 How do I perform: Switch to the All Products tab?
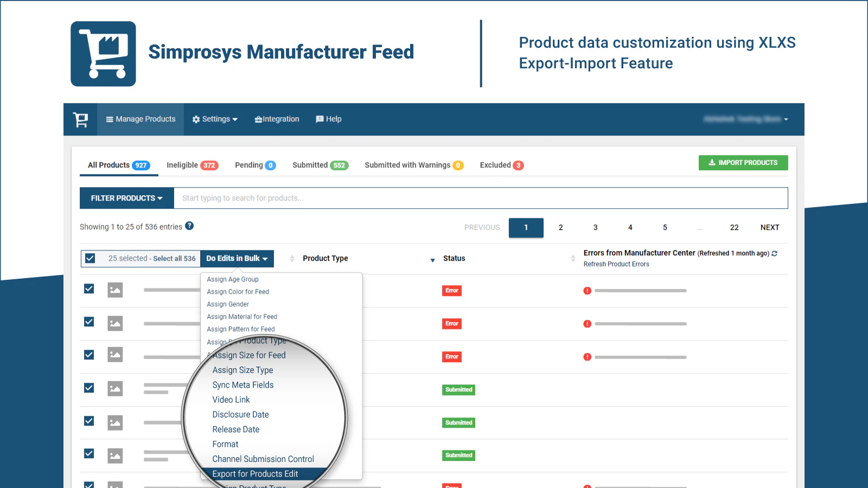(x=119, y=165)
